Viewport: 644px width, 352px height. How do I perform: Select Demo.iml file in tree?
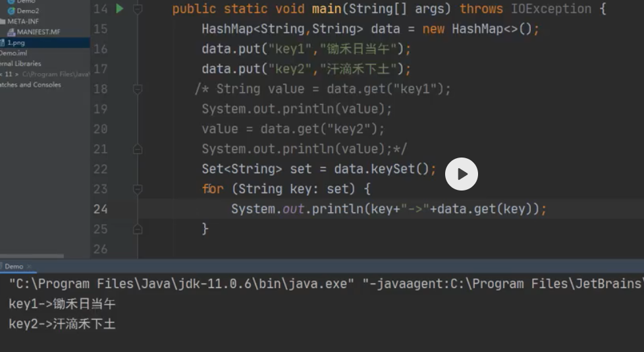coord(13,53)
